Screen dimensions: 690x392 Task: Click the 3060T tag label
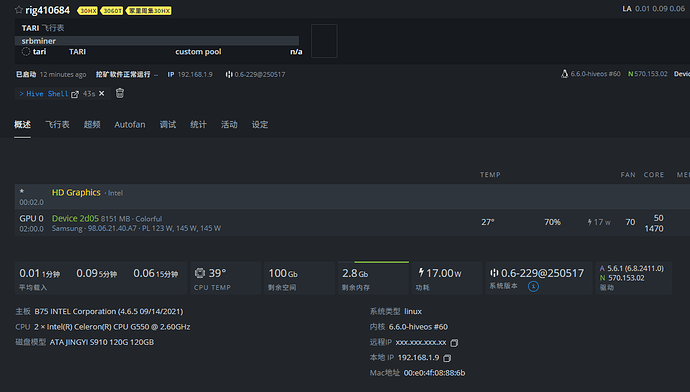point(112,11)
